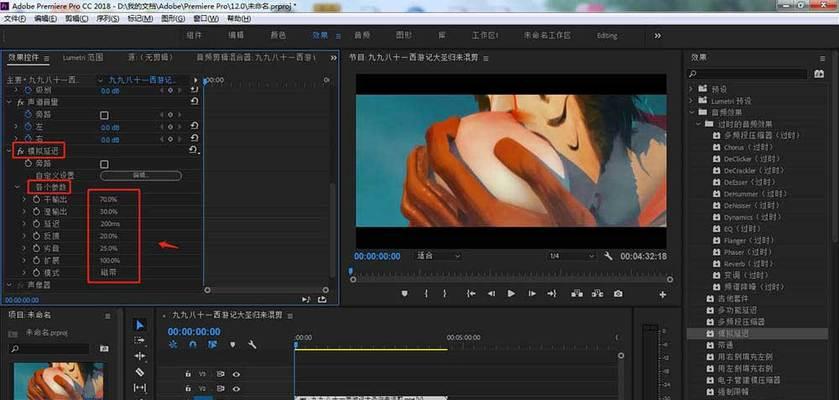The width and height of the screenshot is (839, 400).
Task: Select the Razor tool
Action: pos(140,372)
